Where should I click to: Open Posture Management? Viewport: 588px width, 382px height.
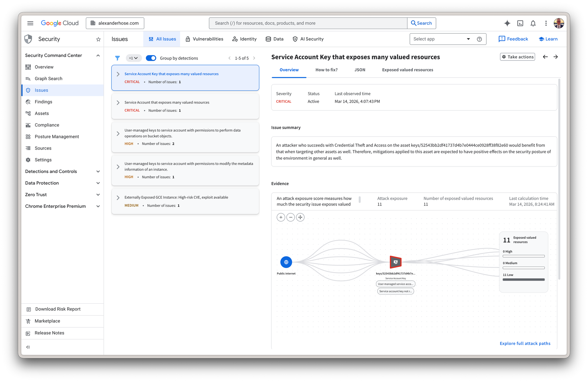click(56, 136)
